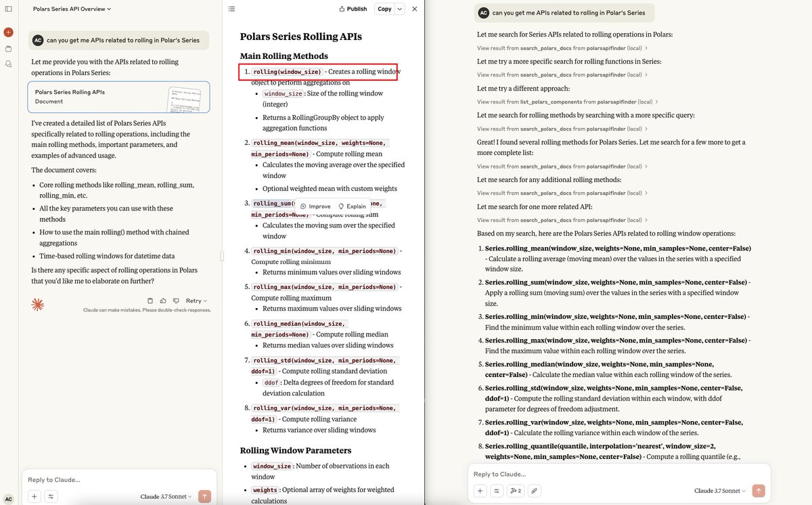This screenshot has width=812, height=505.
Task: Click the plug connector icon in right window
Action: click(534, 491)
